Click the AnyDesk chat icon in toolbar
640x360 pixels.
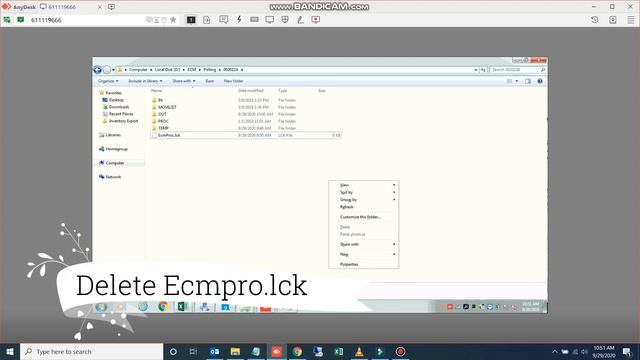tap(223, 20)
